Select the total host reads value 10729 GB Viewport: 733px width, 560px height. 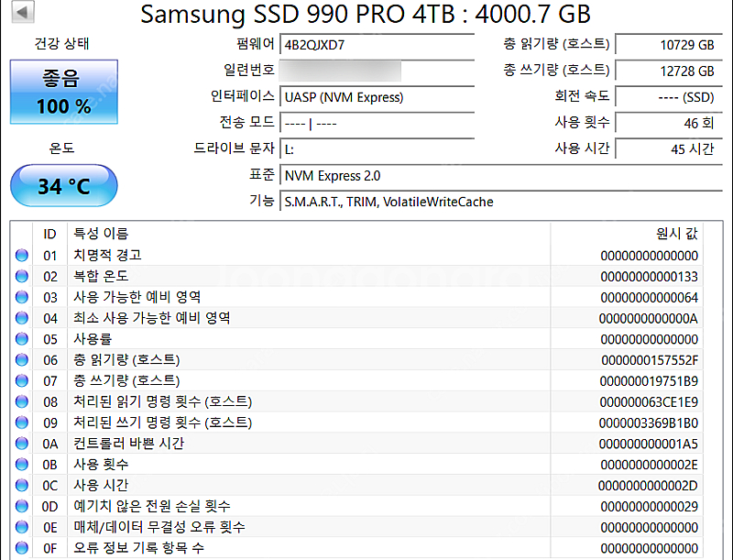tap(669, 45)
